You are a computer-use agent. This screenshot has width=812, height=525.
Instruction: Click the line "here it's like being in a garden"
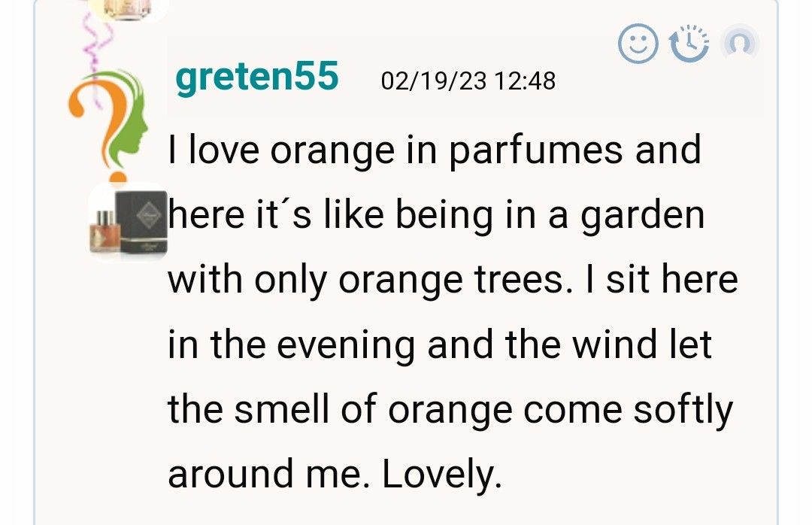436,215
